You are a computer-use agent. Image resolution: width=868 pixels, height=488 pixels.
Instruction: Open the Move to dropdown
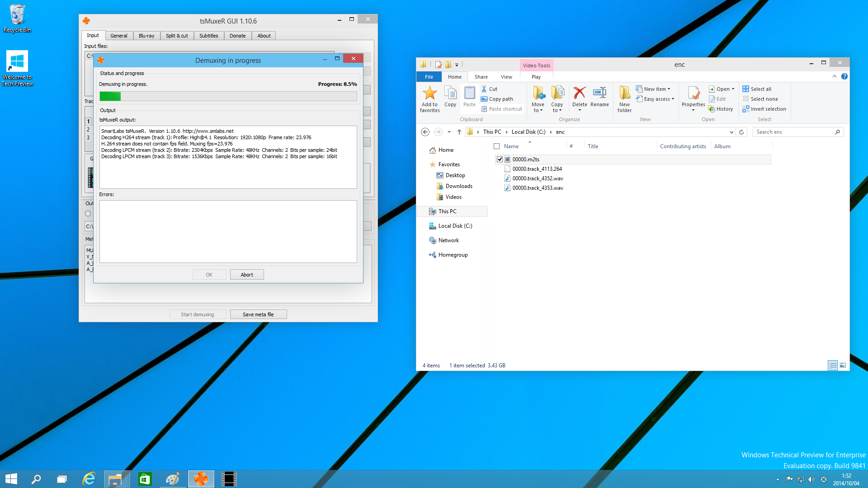pos(538,99)
